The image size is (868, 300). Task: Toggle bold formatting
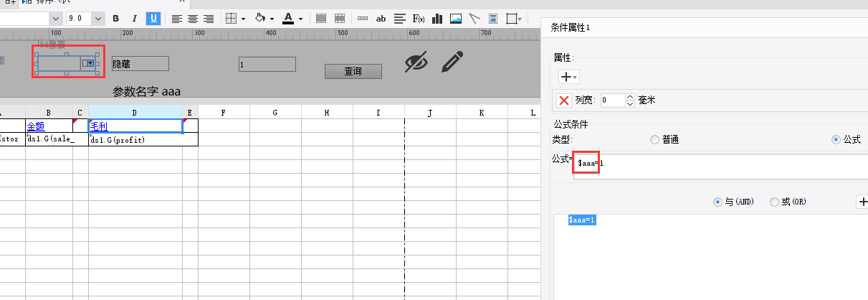point(115,19)
